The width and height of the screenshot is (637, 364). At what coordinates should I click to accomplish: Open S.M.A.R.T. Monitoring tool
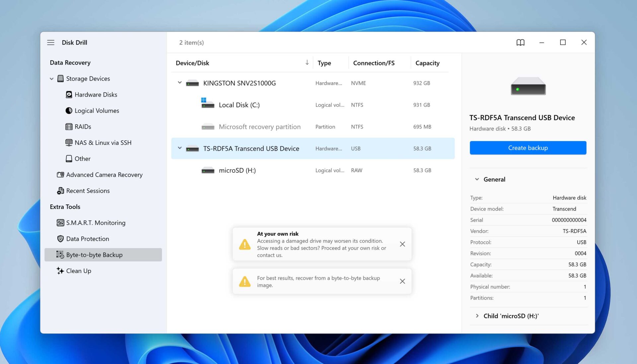pyautogui.click(x=96, y=223)
